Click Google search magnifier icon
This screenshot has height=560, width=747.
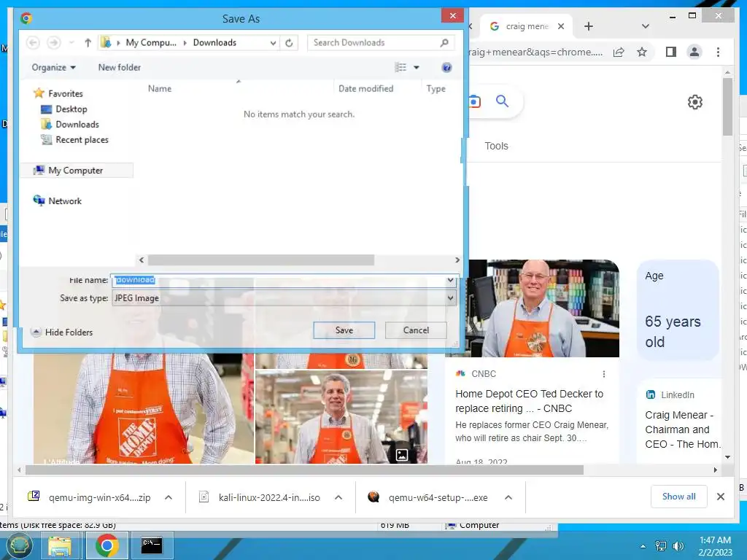[x=502, y=101]
